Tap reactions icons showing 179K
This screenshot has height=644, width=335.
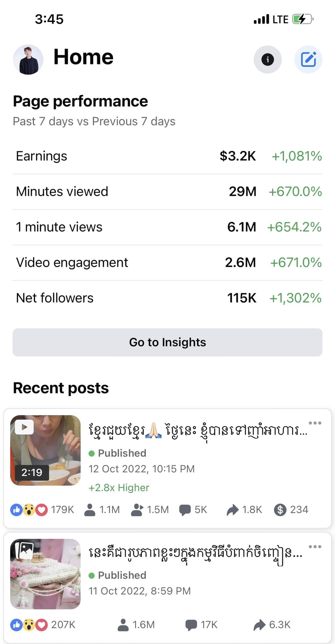(29, 510)
